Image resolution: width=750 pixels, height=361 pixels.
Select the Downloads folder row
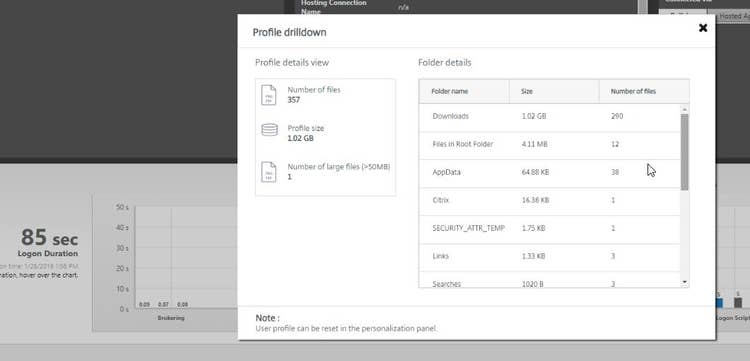550,118
